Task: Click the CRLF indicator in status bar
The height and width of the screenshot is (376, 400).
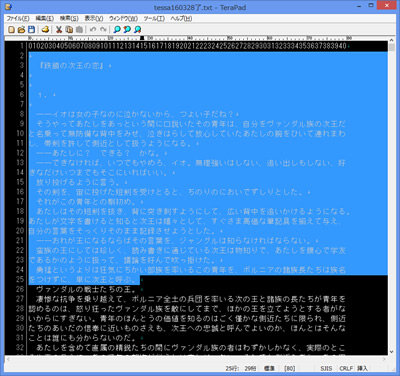Action: [x=346, y=368]
